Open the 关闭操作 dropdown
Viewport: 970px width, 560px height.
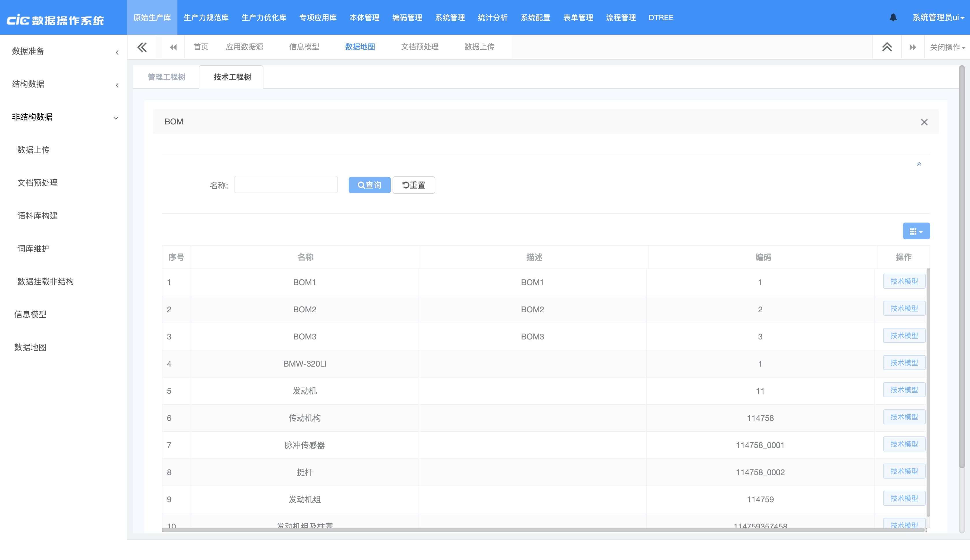coord(947,47)
